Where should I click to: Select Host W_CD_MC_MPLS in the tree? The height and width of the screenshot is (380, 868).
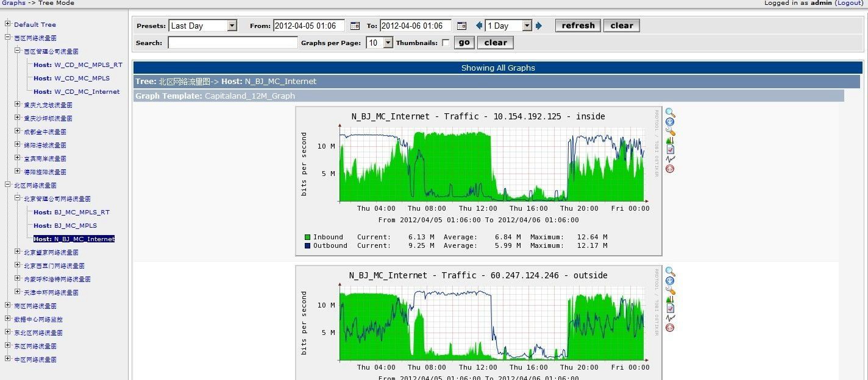click(71, 78)
